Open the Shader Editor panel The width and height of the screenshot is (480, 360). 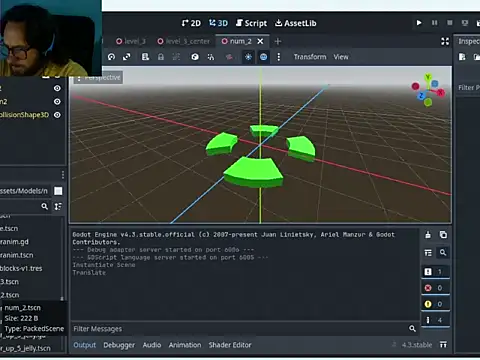pyautogui.click(x=230, y=345)
